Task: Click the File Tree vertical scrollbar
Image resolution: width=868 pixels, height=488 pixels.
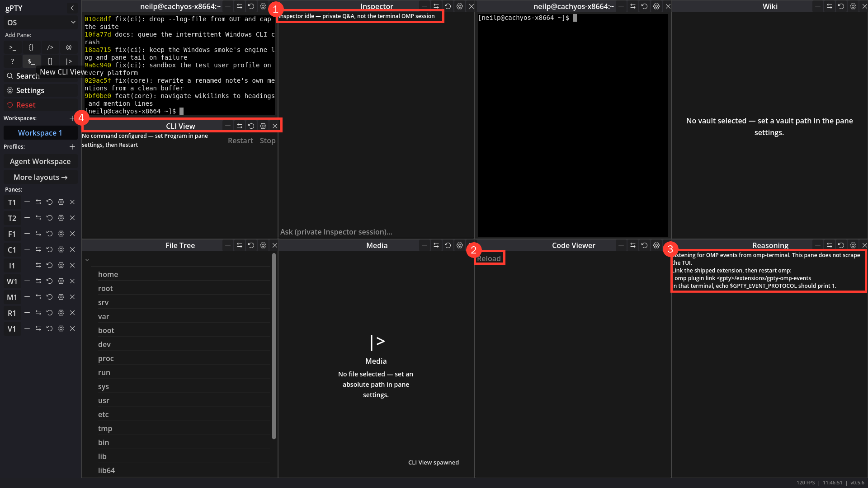Action: tap(274, 346)
